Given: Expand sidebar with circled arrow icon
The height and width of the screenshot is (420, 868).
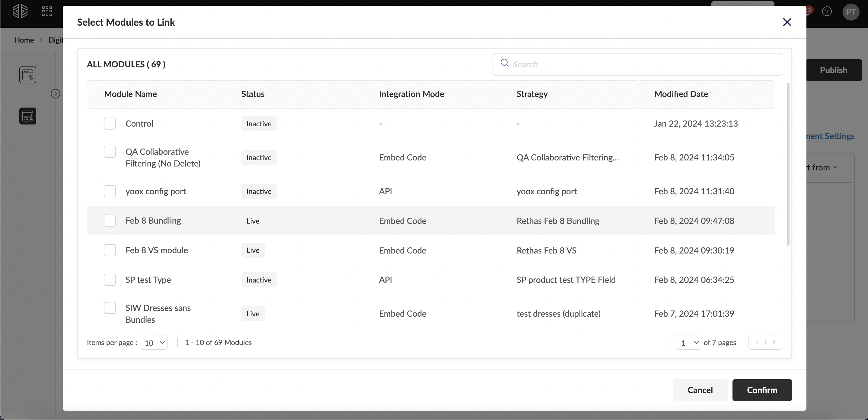Looking at the screenshot, I should (56, 94).
